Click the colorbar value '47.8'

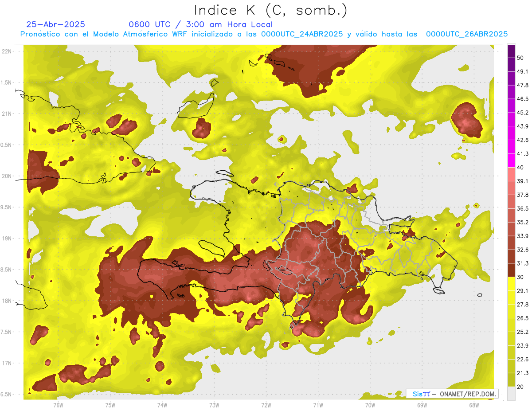523,85
